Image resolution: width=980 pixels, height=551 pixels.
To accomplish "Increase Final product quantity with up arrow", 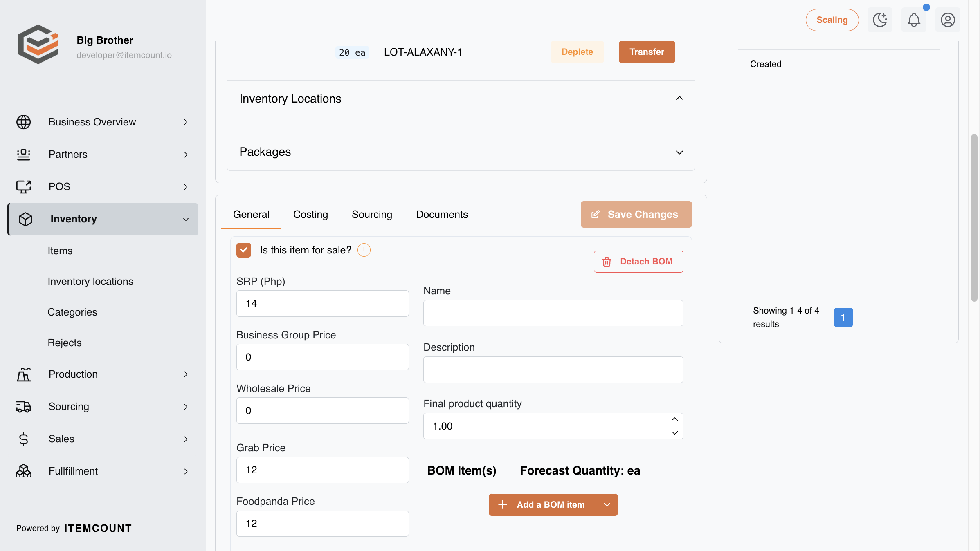I will pos(674,419).
